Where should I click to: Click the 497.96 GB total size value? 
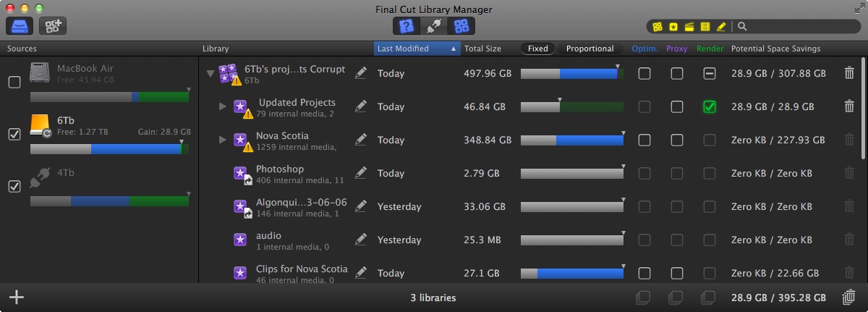click(488, 73)
